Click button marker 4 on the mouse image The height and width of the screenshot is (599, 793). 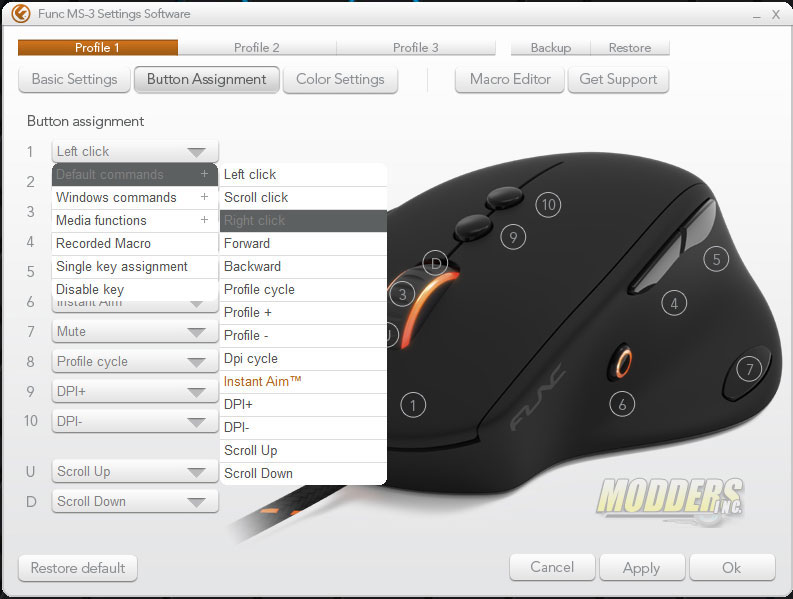click(x=674, y=304)
